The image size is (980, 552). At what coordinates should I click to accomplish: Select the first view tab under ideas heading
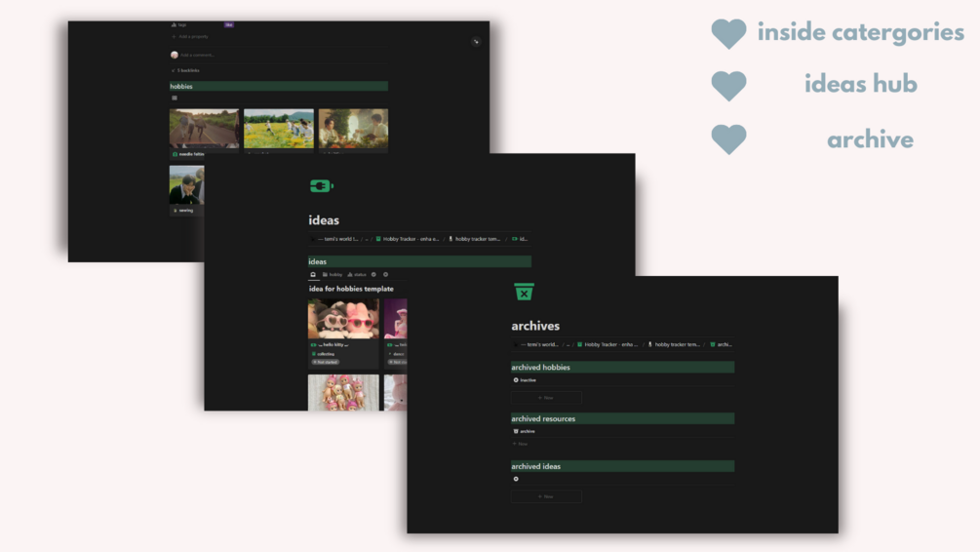[x=313, y=274]
